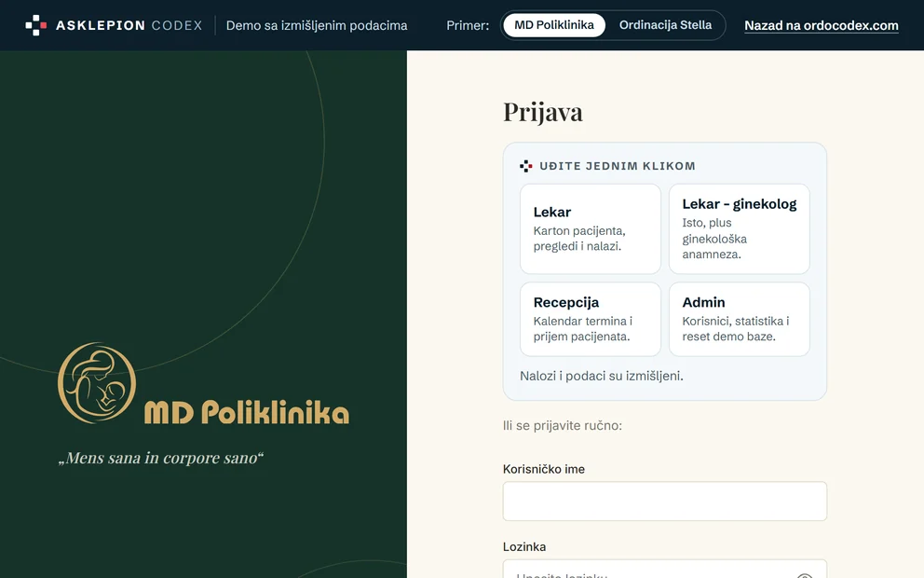The image size is (924, 578).
Task: Click the 'Primer:' label in header
Action: (468, 25)
